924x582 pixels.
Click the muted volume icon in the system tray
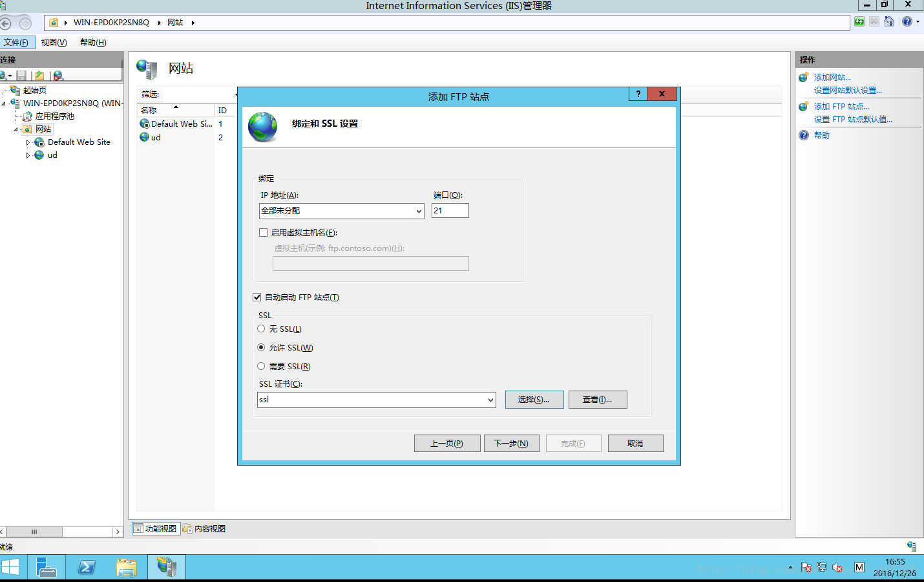click(837, 567)
